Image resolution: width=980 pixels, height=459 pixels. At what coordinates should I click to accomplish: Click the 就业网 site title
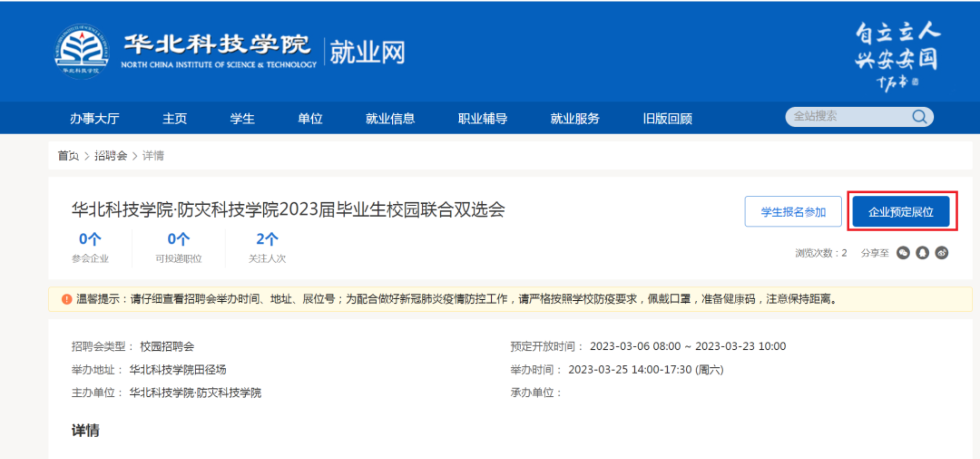click(x=367, y=52)
